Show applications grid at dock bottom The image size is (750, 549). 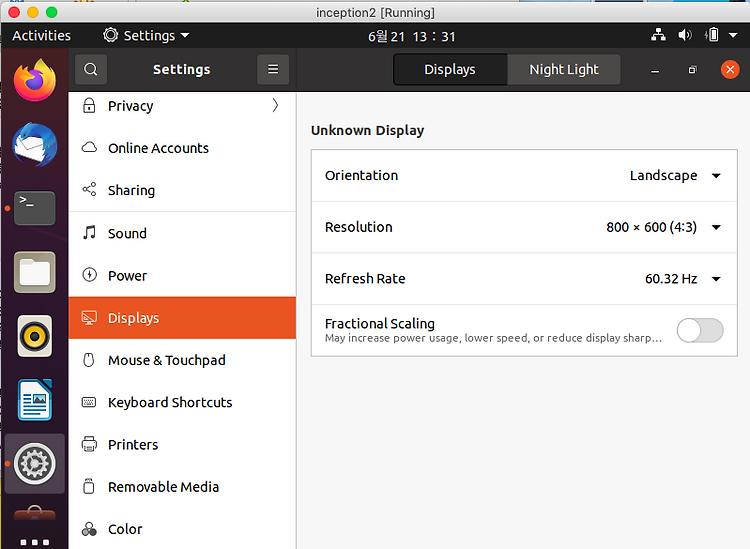34,542
